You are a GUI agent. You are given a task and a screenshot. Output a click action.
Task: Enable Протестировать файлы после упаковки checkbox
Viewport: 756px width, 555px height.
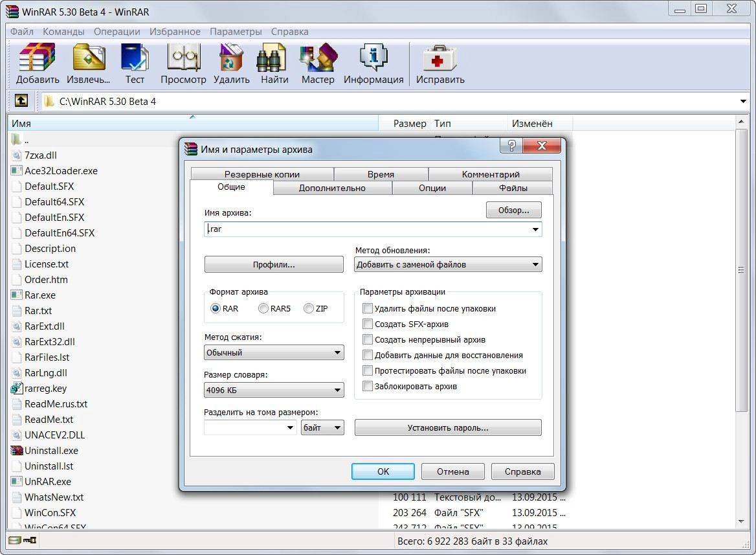click(368, 370)
